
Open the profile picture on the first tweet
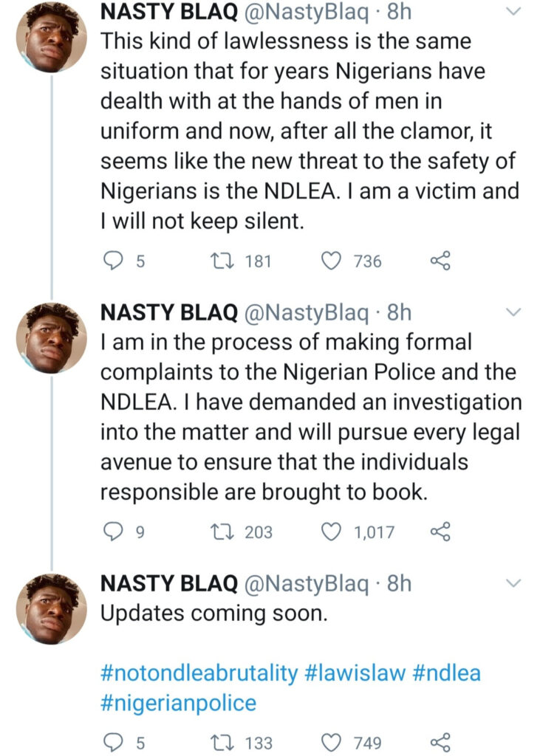(51, 37)
